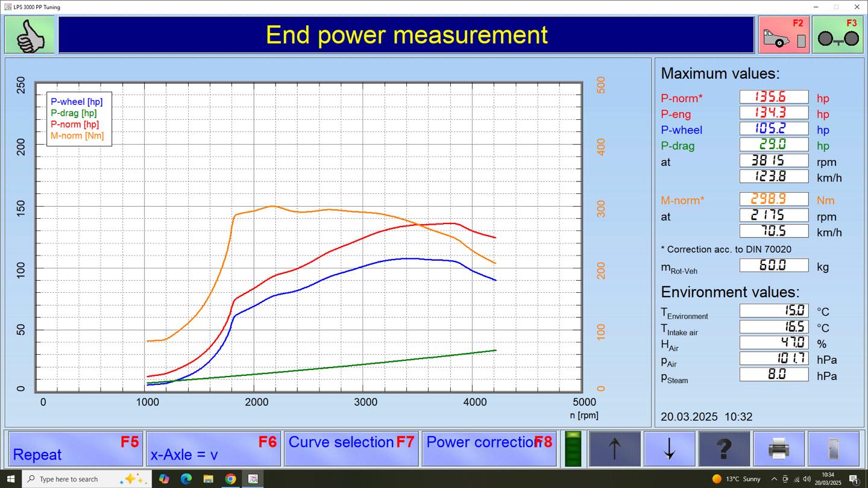
Task: Click the F5 Repeat button
Action: pos(75,449)
